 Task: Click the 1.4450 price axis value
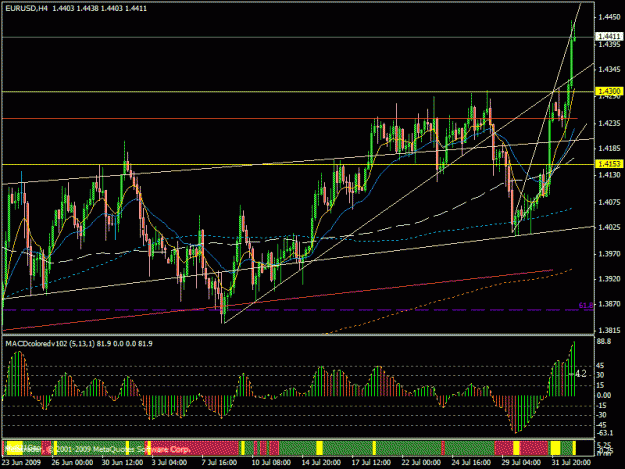[609, 17]
